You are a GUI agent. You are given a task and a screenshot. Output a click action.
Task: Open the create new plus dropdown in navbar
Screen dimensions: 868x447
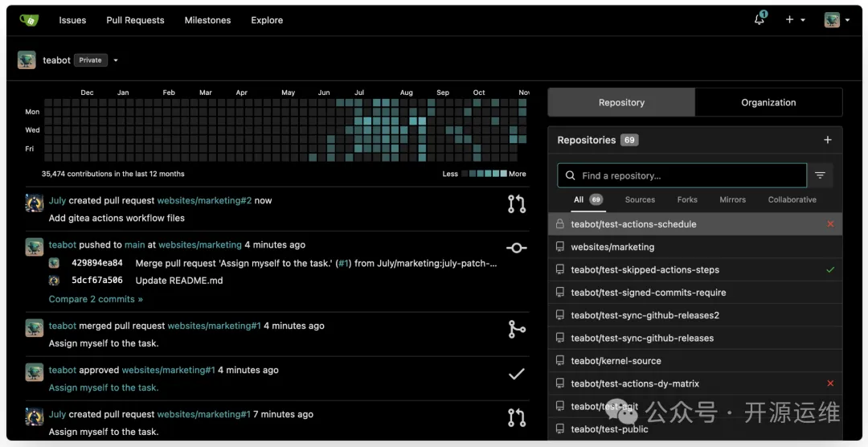(795, 20)
